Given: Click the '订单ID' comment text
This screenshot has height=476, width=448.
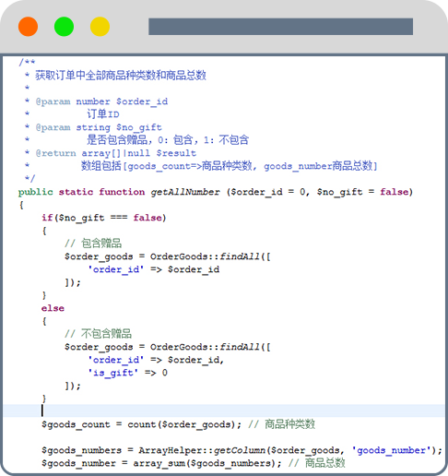Looking at the screenshot, I should [x=103, y=114].
